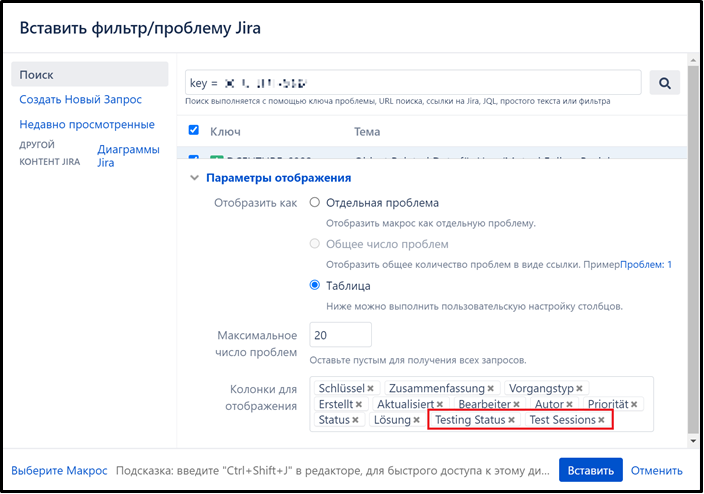Viewport: 704px width, 494px height.
Task: Collapse the Параметры отображения section chevron
Action: [194, 178]
